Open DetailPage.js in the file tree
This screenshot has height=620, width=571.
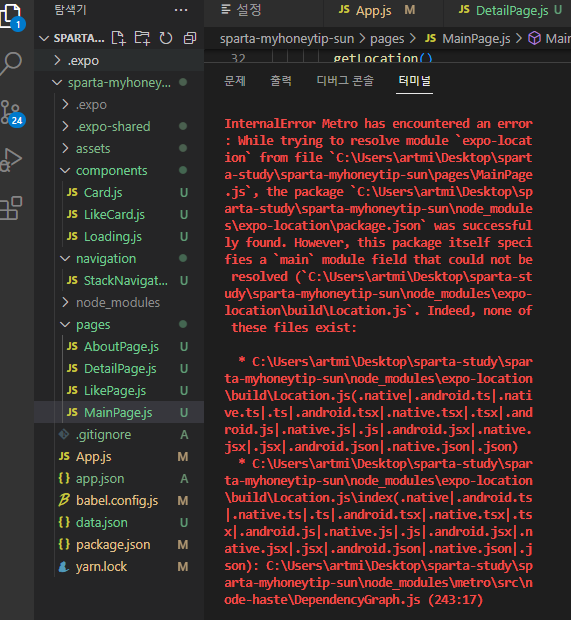(x=120, y=369)
